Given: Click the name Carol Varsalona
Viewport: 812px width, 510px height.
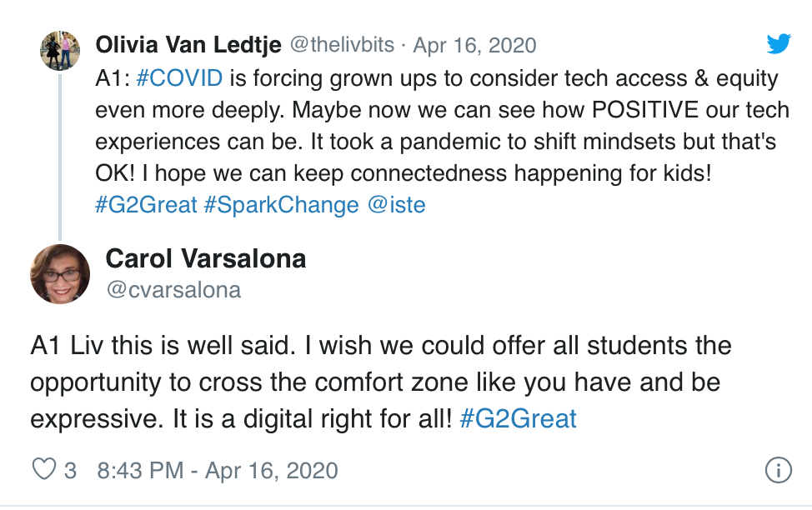Looking at the screenshot, I should (x=206, y=259).
